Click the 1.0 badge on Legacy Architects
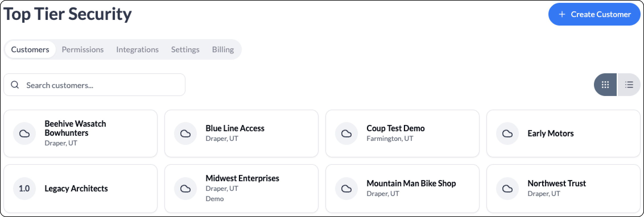This screenshot has height=217, width=644. point(24,189)
